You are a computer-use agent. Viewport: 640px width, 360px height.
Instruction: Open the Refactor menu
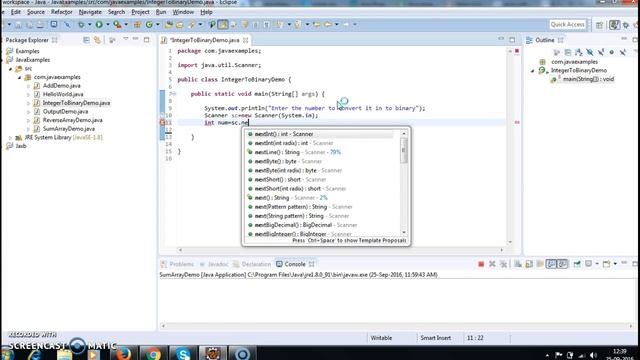[62, 12]
